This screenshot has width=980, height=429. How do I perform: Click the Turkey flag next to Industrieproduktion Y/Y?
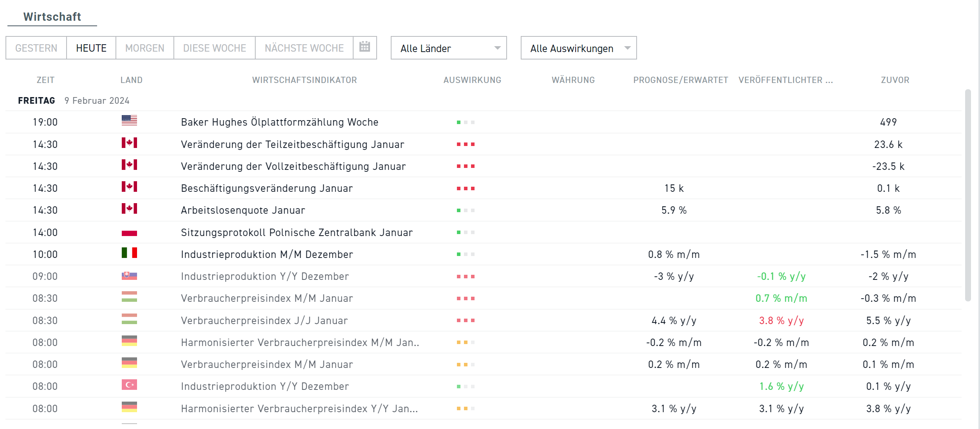(x=129, y=386)
